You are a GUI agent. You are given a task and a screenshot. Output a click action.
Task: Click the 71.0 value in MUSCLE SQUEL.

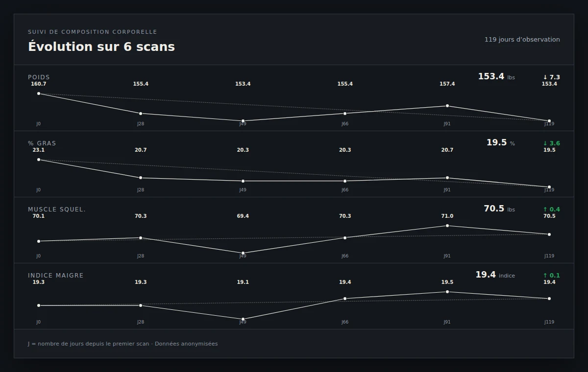pos(447,216)
